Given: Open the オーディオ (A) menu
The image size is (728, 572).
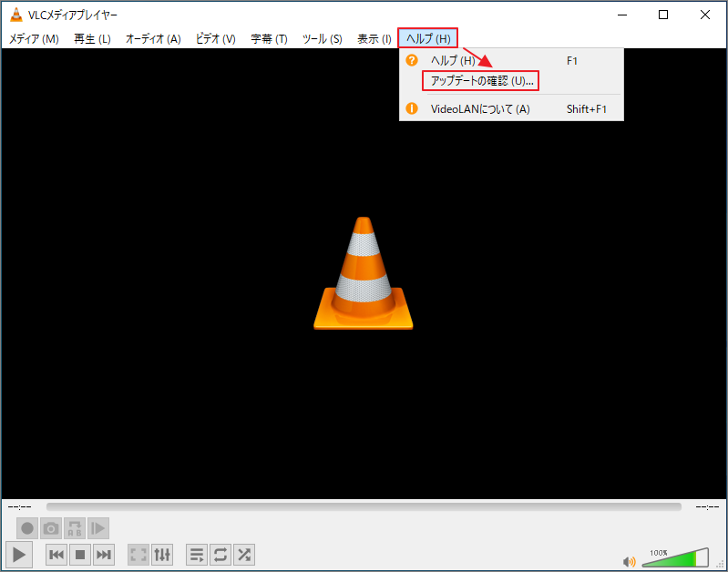Looking at the screenshot, I should 153,38.
